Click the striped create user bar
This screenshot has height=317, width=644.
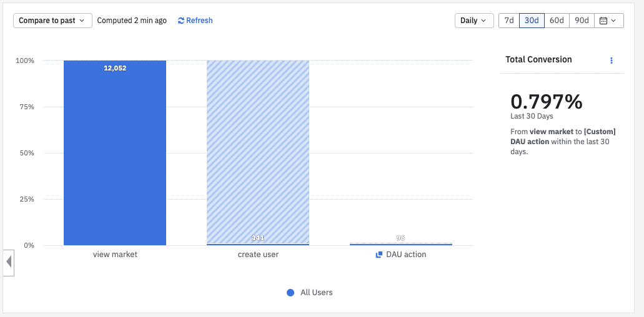[x=258, y=150]
